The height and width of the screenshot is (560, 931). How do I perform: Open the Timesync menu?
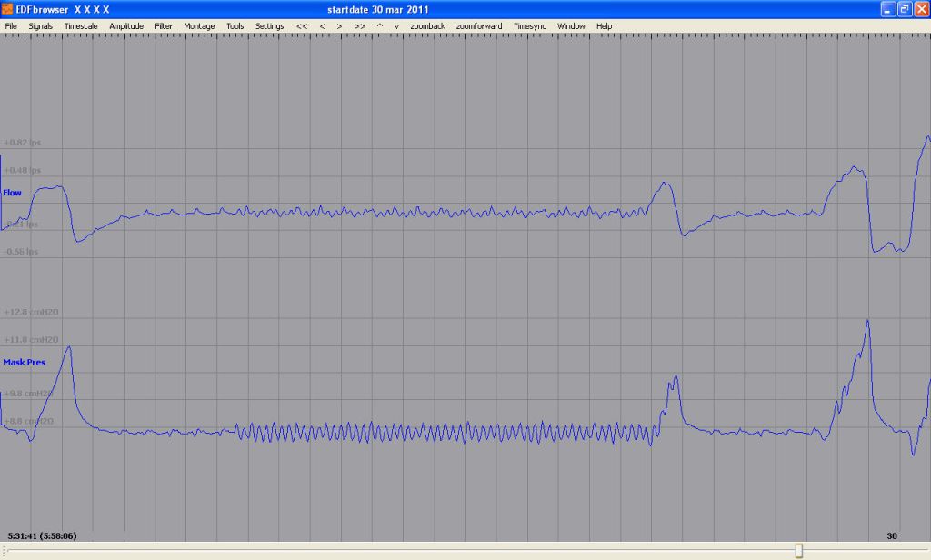click(x=529, y=26)
